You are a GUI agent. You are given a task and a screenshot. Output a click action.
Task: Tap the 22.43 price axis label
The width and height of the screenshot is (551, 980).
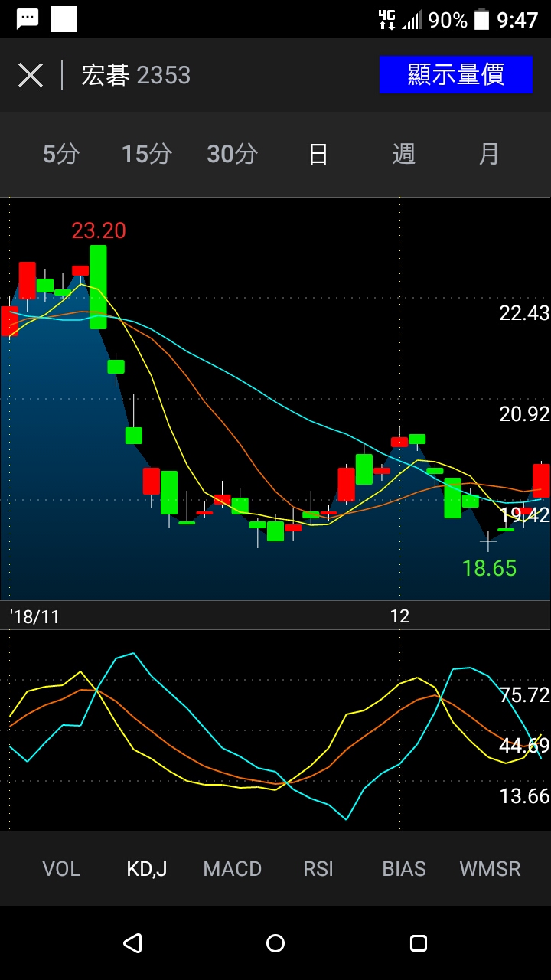524,312
